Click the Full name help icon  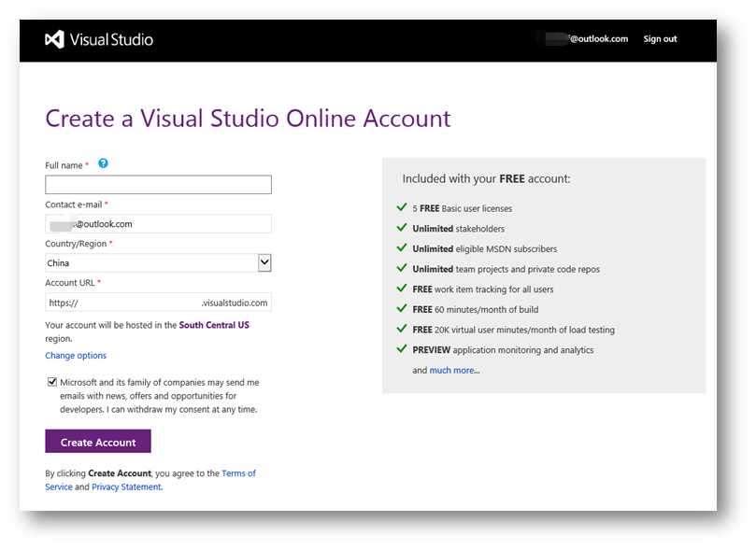pos(103,163)
